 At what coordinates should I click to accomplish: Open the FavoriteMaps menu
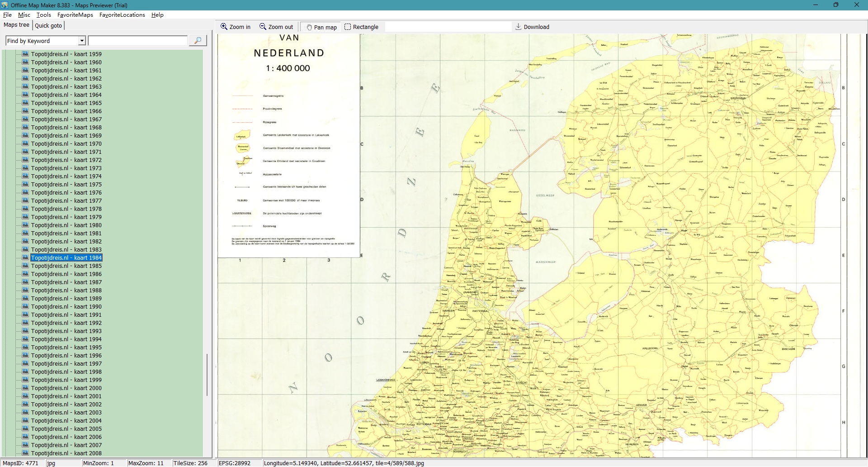(x=75, y=15)
